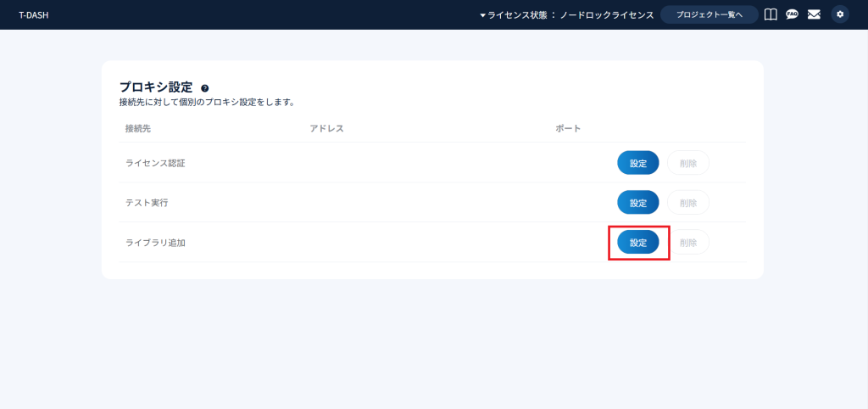
Task: Go to プロジェクト一覧へ button
Action: pyautogui.click(x=709, y=14)
